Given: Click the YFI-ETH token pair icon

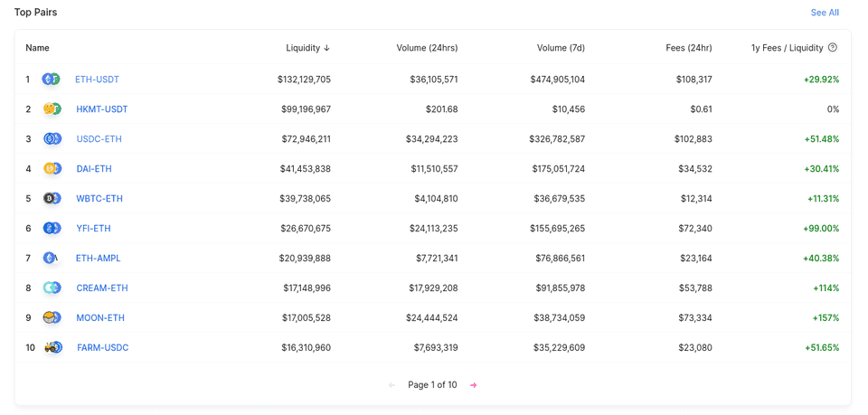Looking at the screenshot, I should (52, 229).
